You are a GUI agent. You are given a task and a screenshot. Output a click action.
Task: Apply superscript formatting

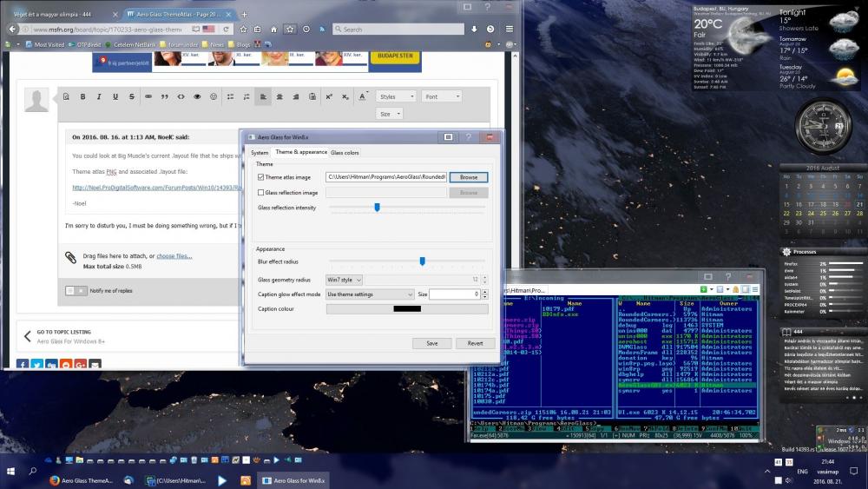tap(329, 96)
